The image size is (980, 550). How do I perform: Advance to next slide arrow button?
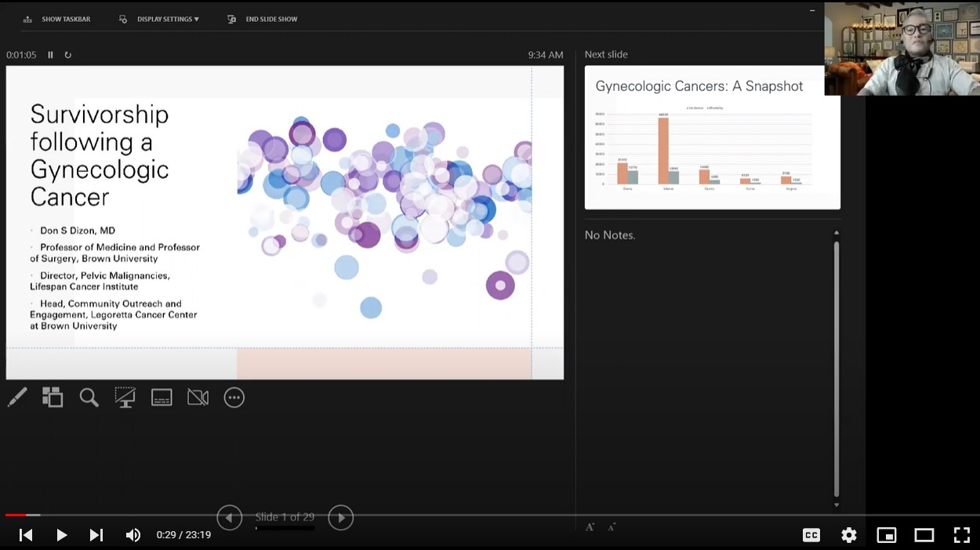(x=340, y=518)
